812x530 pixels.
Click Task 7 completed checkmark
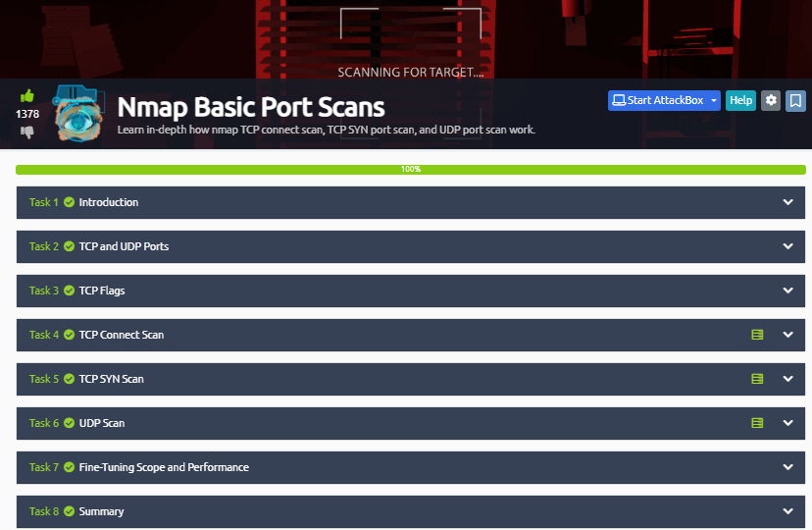click(x=69, y=467)
